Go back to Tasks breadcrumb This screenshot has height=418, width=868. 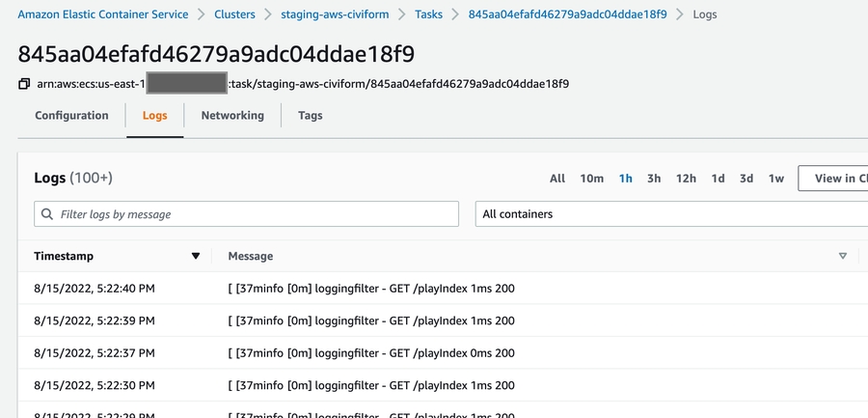tap(429, 15)
